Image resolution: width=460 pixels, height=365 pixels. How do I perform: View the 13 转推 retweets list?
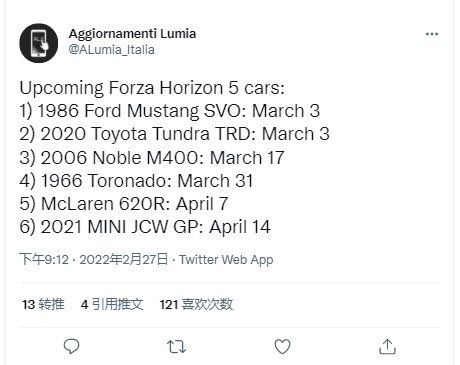pyautogui.click(x=43, y=304)
